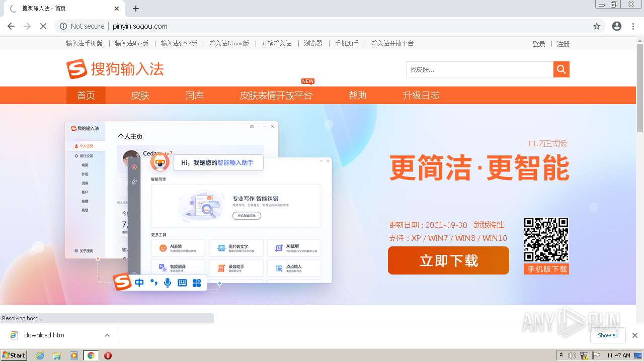Show hidden tray icons arrow
Viewport: 644px width, 362px height.
tap(561, 355)
